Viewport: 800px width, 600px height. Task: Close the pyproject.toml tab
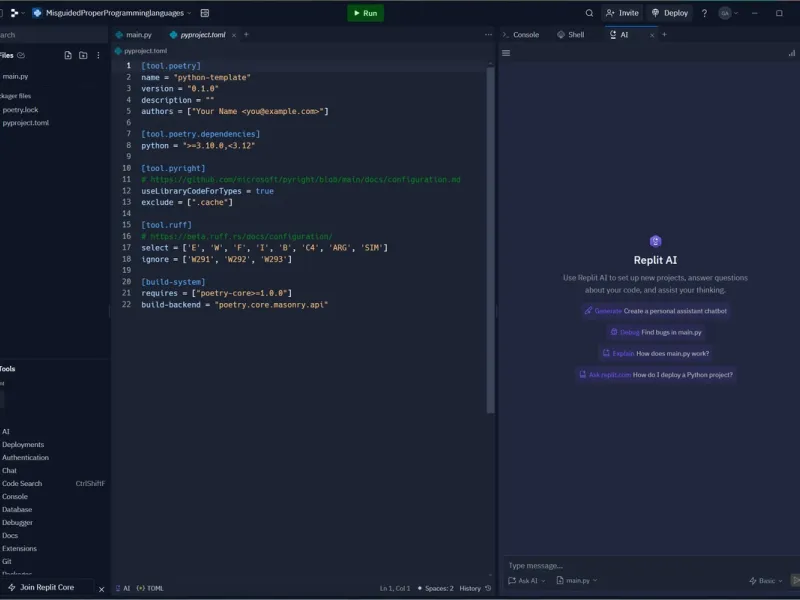click(x=234, y=35)
